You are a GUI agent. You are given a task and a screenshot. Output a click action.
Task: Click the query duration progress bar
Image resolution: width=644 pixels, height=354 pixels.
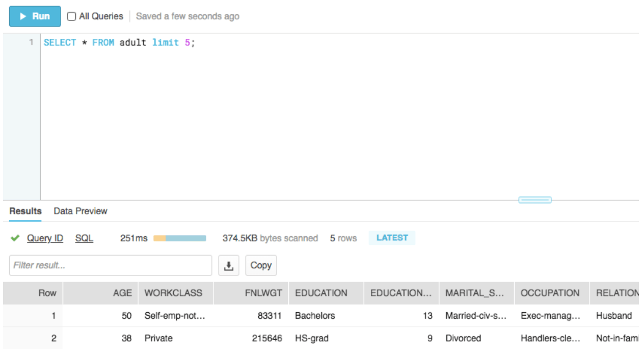click(x=180, y=238)
